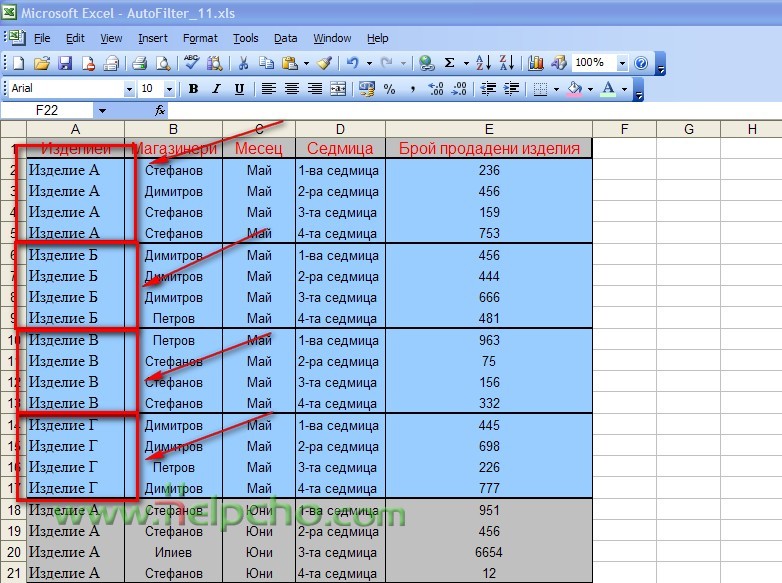The height and width of the screenshot is (583, 782).
Task: Click the Merge and Center button
Action: pos(338,89)
